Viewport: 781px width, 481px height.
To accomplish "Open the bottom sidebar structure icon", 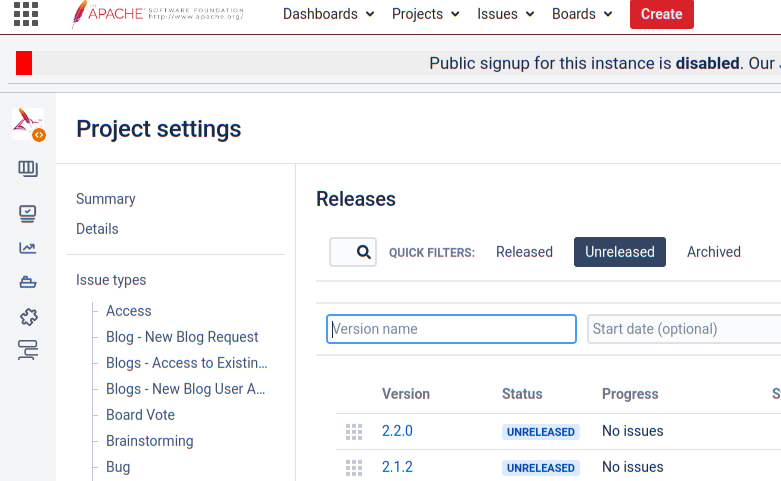I will coord(28,350).
